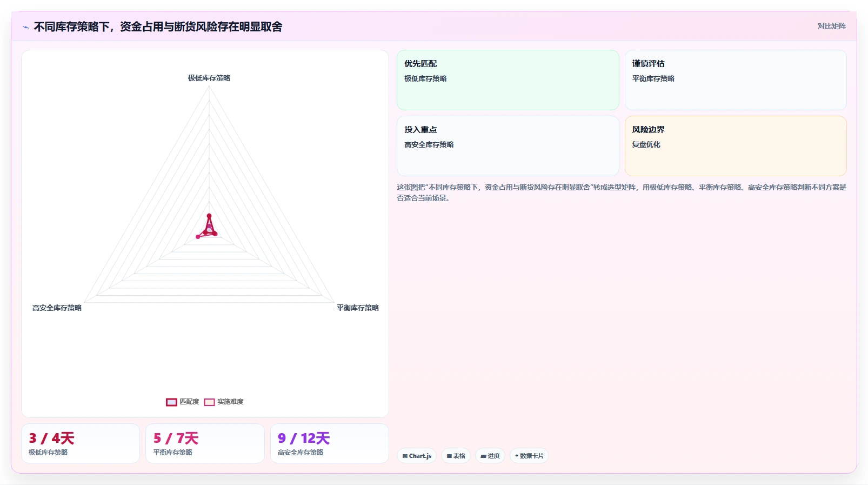Select the 投入重点 matrix card

coord(508,146)
